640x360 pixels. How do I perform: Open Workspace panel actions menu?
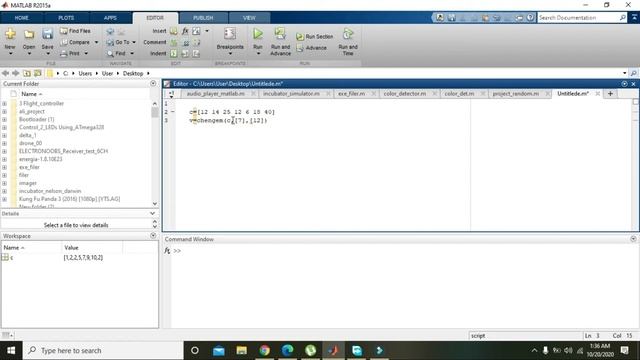coord(153,236)
